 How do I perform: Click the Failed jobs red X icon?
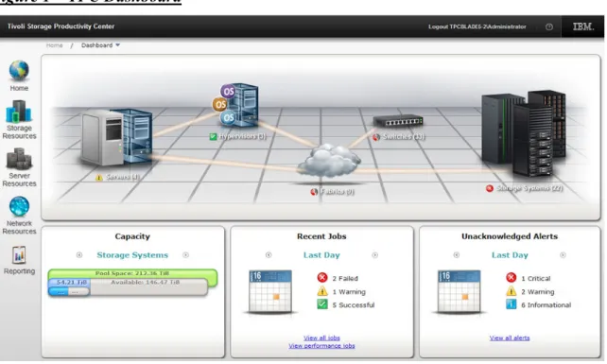[x=322, y=278]
